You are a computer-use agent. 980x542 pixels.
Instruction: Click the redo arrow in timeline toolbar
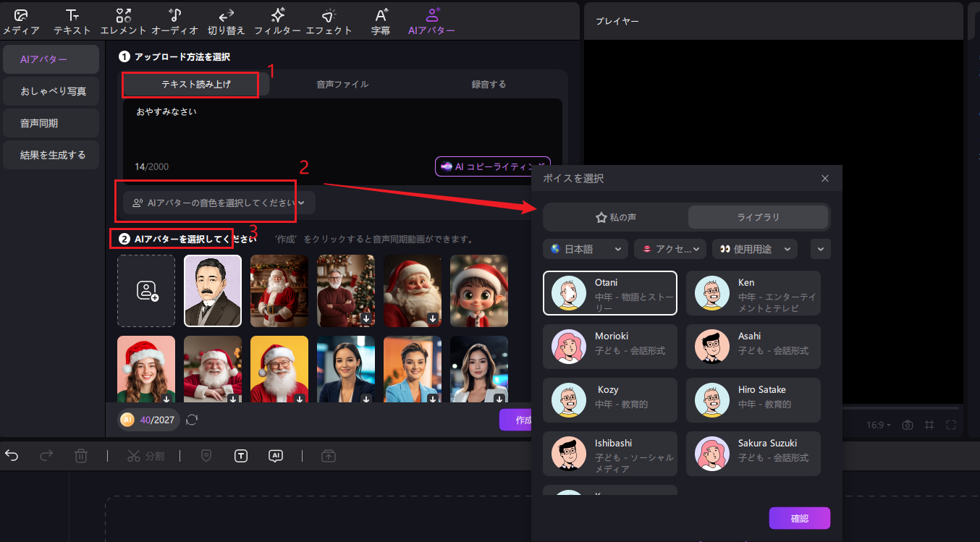tap(46, 455)
